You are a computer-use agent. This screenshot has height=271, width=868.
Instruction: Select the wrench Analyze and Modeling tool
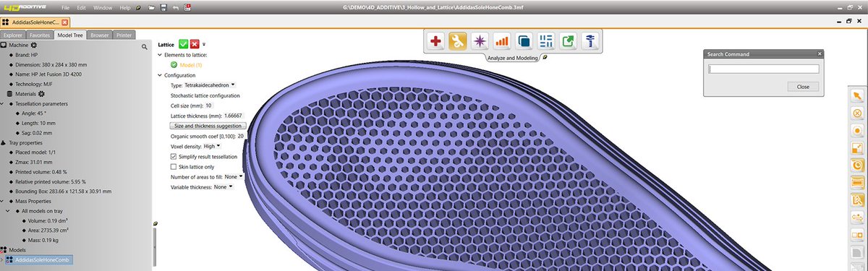457,42
